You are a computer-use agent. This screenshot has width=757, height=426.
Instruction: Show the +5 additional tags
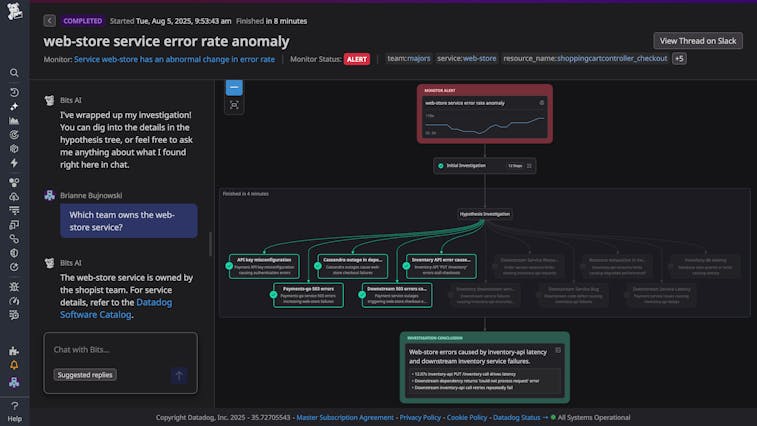click(x=679, y=59)
